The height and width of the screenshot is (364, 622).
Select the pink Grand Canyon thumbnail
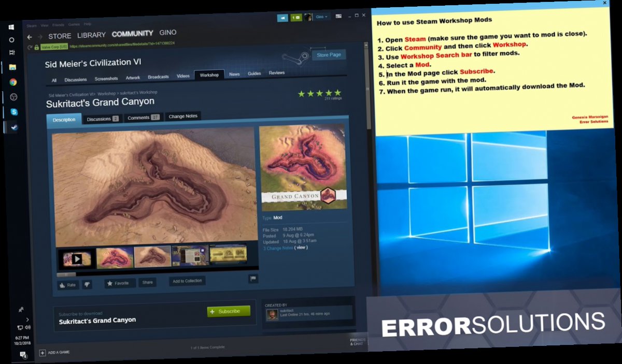tap(115, 257)
